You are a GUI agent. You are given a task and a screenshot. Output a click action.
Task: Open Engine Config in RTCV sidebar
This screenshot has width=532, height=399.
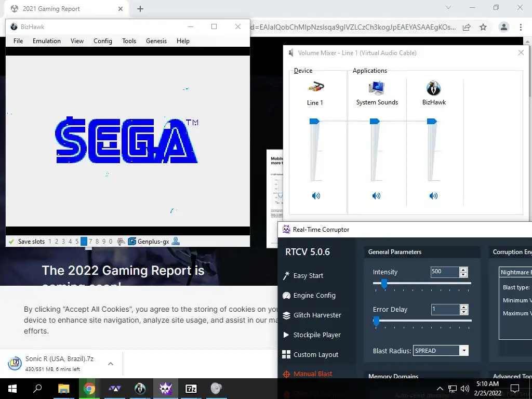309,295
